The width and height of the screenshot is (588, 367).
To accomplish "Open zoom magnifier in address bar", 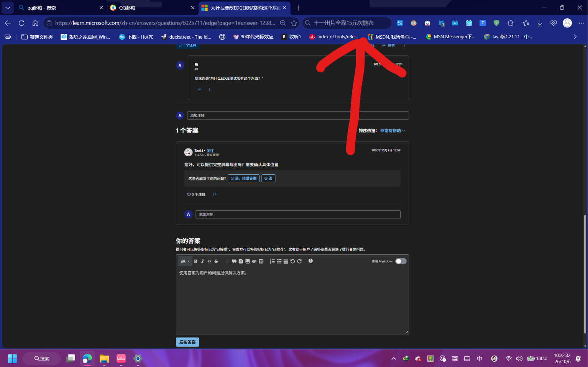I will coord(283,23).
